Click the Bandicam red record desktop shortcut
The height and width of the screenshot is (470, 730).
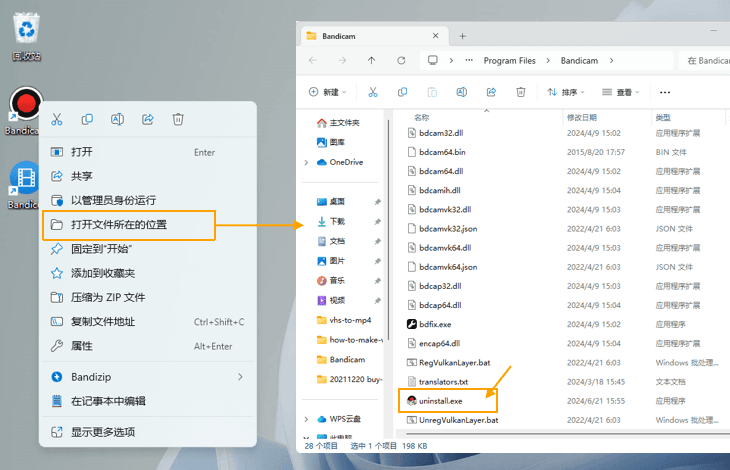26,111
